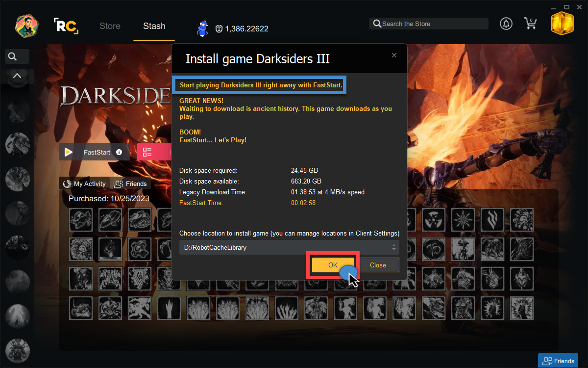Click the RC Robot Cache logo
This screenshot has width=588, height=368.
click(x=66, y=26)
